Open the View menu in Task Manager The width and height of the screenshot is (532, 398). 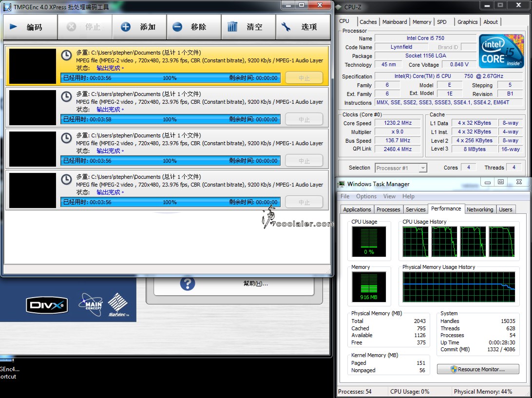[x=390, y=196]
